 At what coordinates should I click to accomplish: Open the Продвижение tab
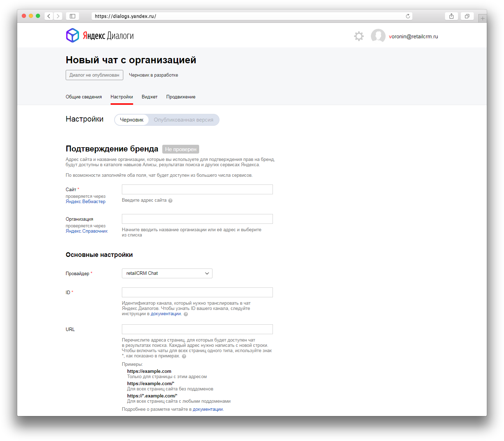[x=181, y=97]
